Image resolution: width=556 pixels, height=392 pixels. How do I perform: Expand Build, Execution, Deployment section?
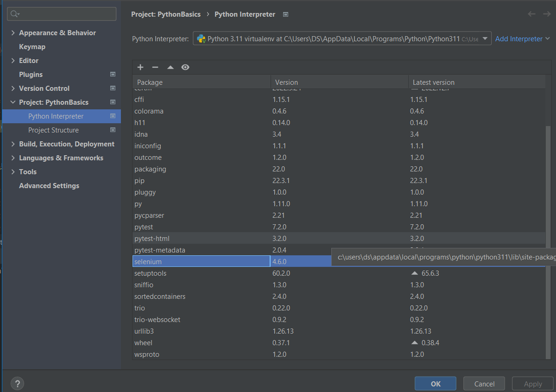pos(13,144)
